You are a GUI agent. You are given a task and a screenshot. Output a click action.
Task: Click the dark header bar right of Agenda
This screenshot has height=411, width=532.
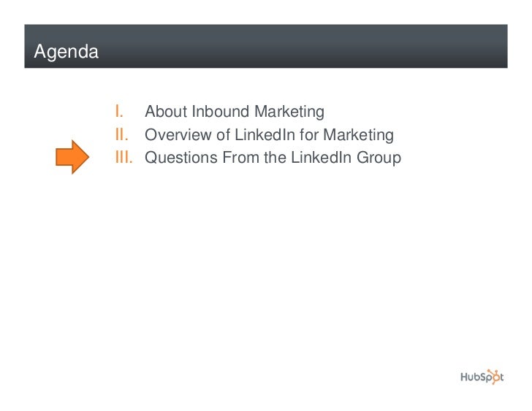click(307, 46)
